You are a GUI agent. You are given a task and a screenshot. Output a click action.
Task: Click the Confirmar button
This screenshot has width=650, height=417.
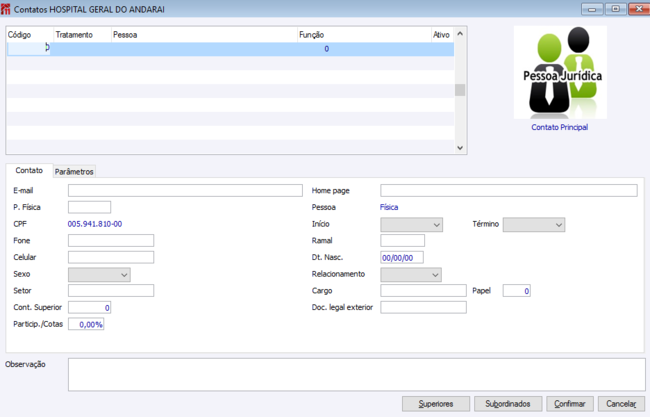[570, 404]
